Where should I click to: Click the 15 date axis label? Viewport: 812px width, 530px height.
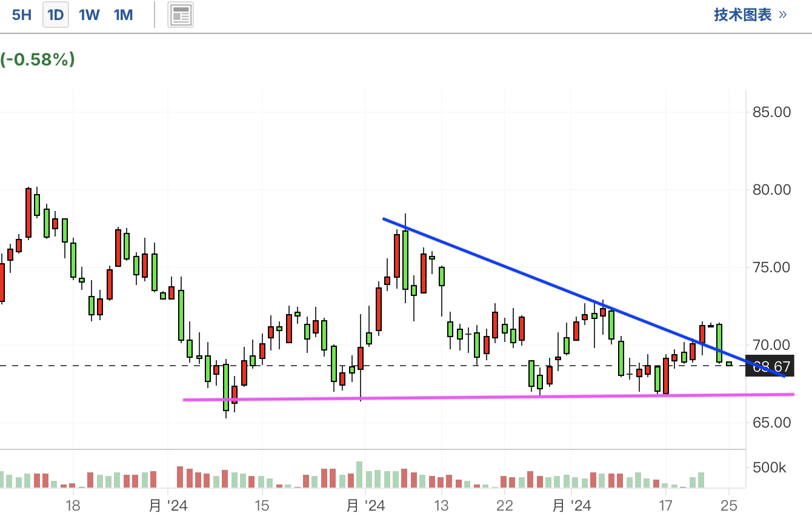262,506
